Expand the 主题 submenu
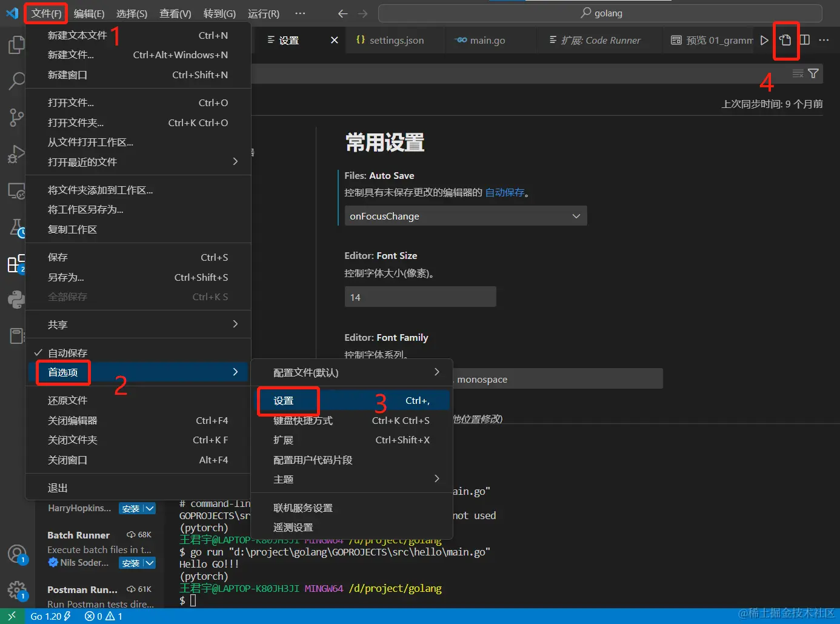 point(352,479)
